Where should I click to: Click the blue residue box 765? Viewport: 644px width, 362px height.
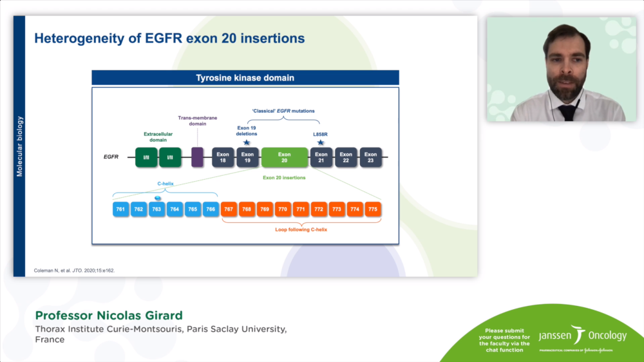point(193,209)
